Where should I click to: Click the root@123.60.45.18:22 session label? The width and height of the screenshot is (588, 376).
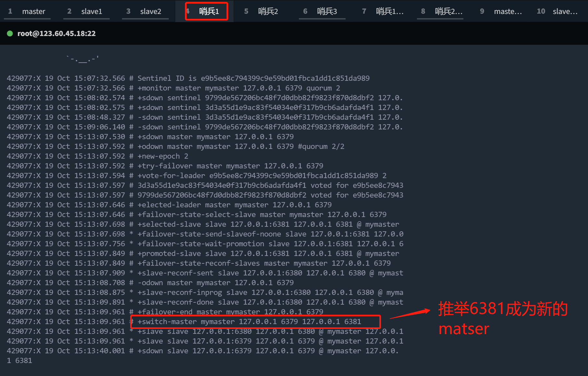coord(56,33)
